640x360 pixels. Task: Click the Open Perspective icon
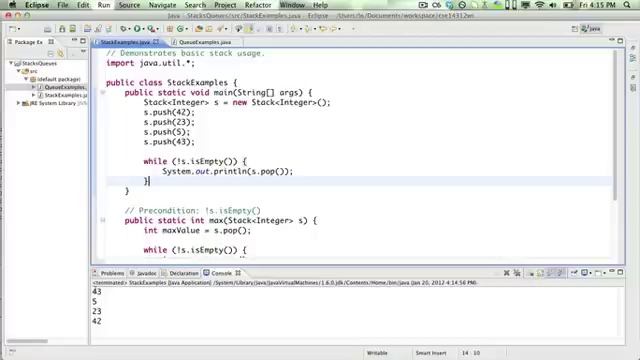[575, 29]
